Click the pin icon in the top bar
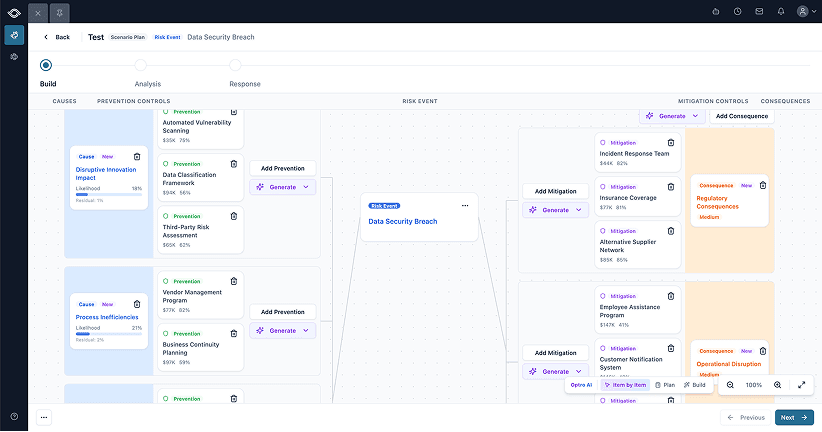Image resolution: width=822 pixels, height=432 pixels. point(59,13)
